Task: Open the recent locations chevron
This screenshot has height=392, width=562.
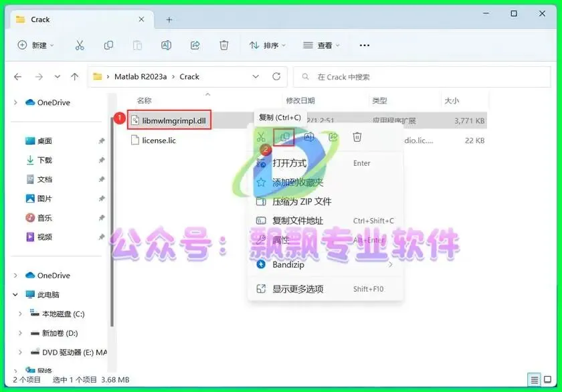Action: [x=58, y=77]
